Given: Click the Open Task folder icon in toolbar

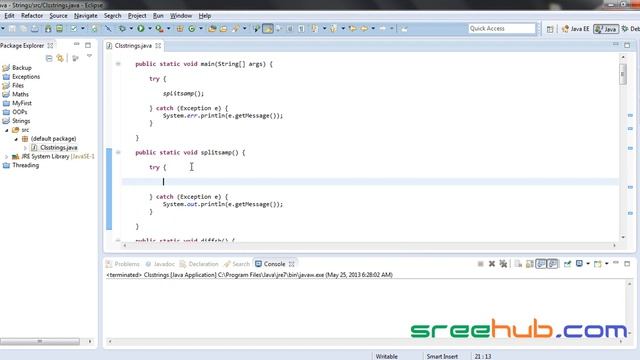Looking at the screenshot, I should [x=223, y=28].
